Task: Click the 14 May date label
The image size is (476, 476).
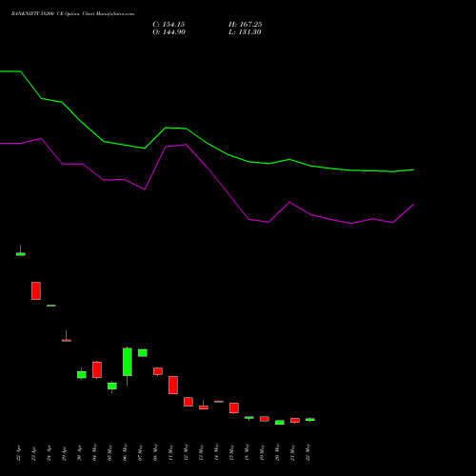Action: click(x=217, y=452)
